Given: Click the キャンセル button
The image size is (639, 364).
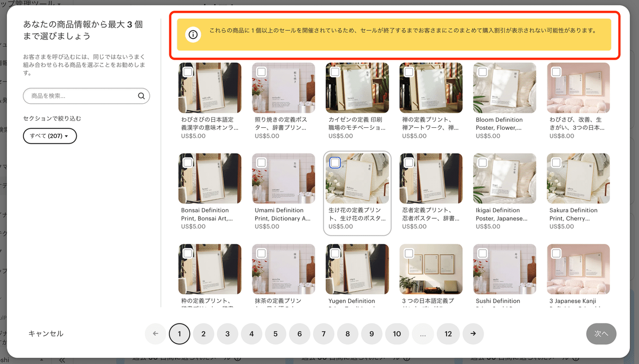Looking at the screenshot, I should tap(46, 334).
